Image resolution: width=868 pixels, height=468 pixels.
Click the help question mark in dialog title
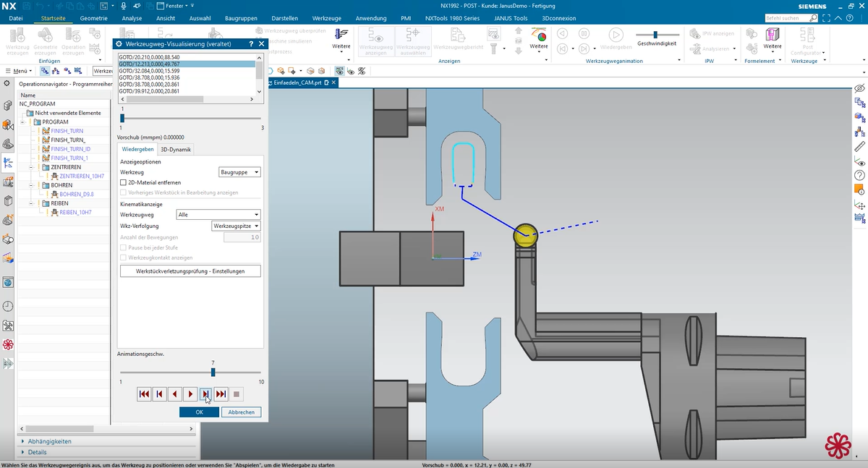tap(251, 44)
